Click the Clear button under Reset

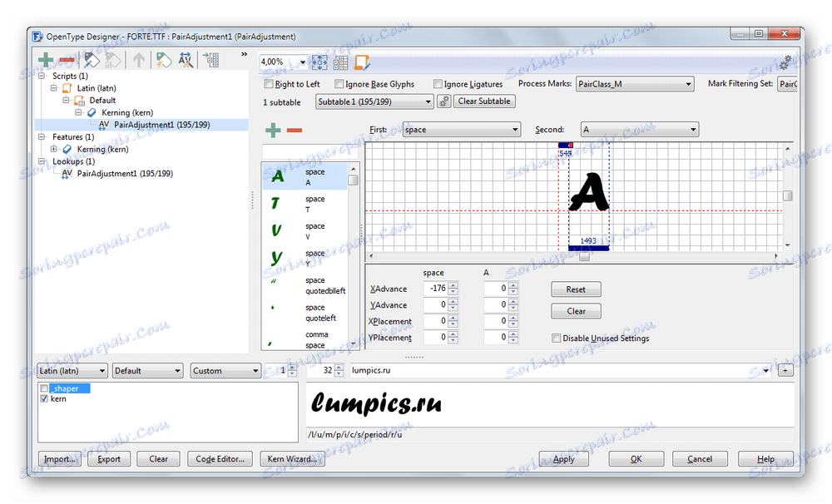pos(577,311)
